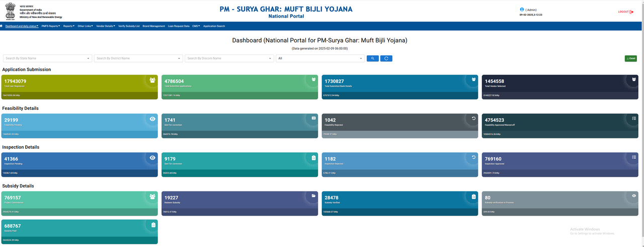Expand Dashboard and daily status menu
The height and width of the screenshot is (247, 644).
22,26
